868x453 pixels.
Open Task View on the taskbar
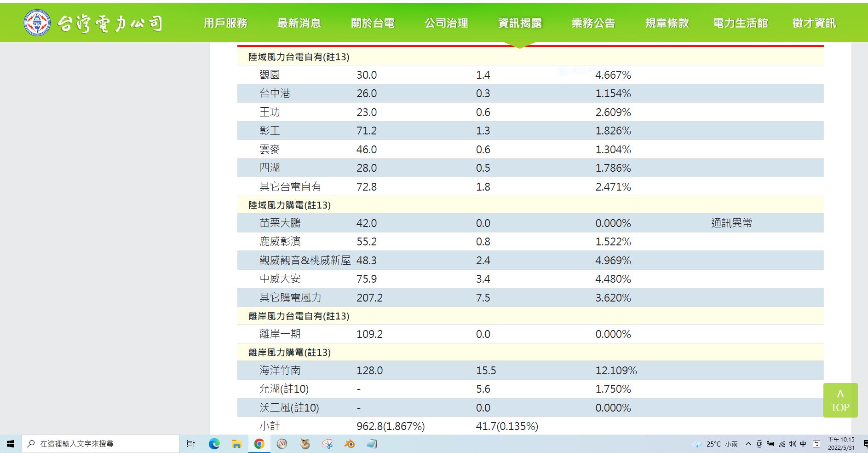(x=191, y=444)
